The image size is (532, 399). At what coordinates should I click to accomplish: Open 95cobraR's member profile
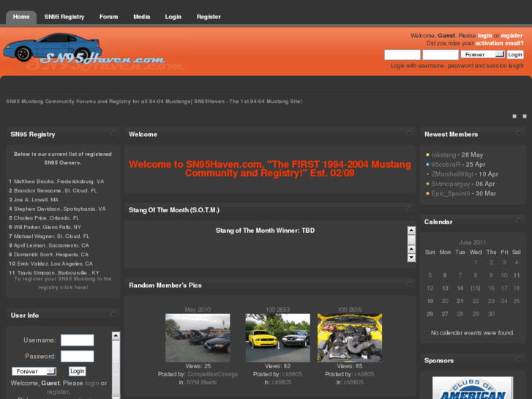coord(446,165)
